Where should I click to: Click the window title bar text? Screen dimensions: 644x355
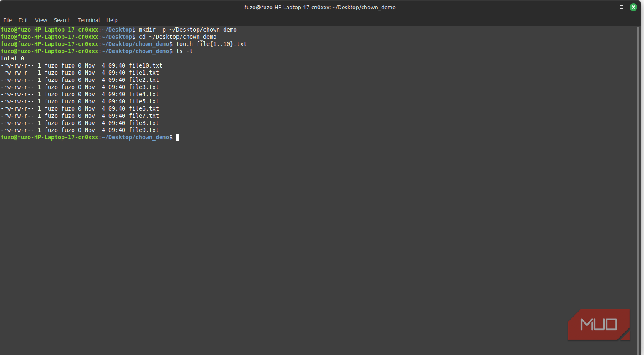click(320, 7)
